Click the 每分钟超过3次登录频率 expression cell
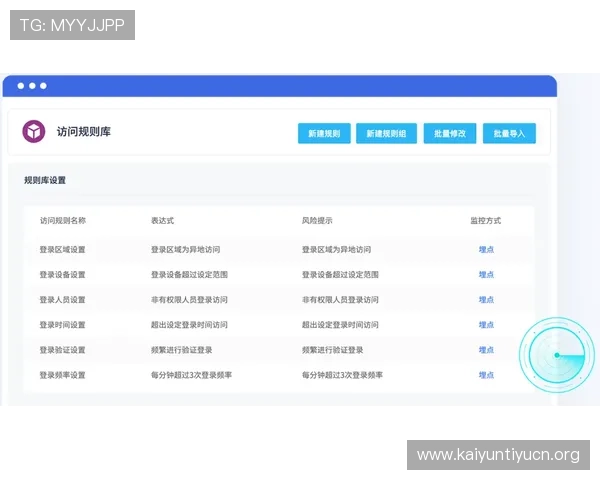This screenshot has height=480, width=600. 191,375
